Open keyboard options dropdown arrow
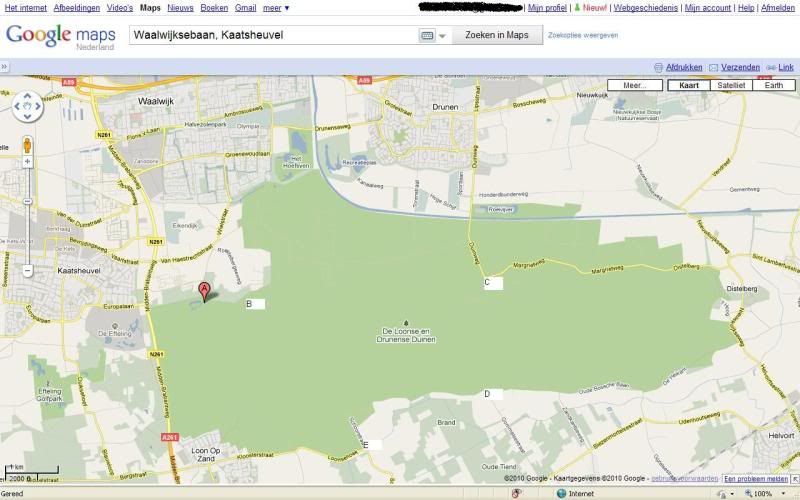The image size is (800, 500). [x=442, y=36]
